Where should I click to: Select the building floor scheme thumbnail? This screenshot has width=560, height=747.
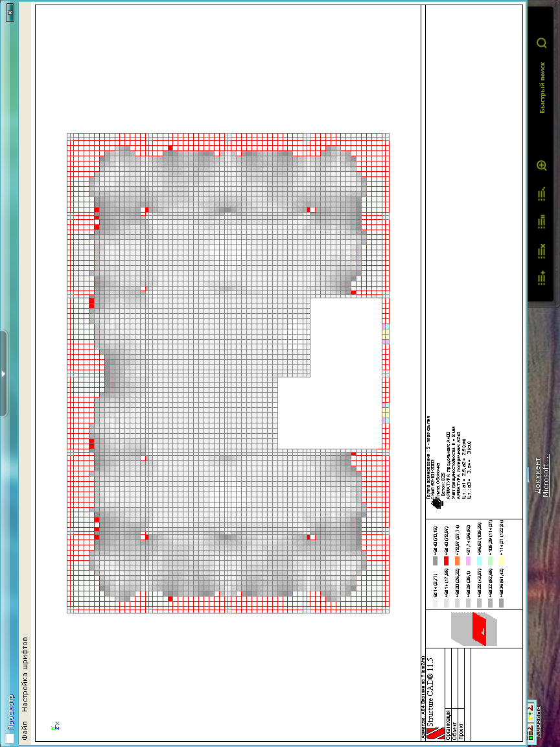[x=474, y=629]
